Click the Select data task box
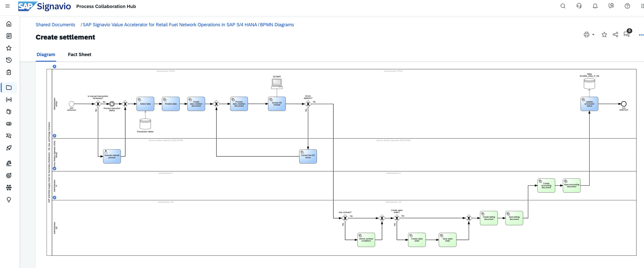The width and height of the screenshot is (644, 268). (145, 104)
